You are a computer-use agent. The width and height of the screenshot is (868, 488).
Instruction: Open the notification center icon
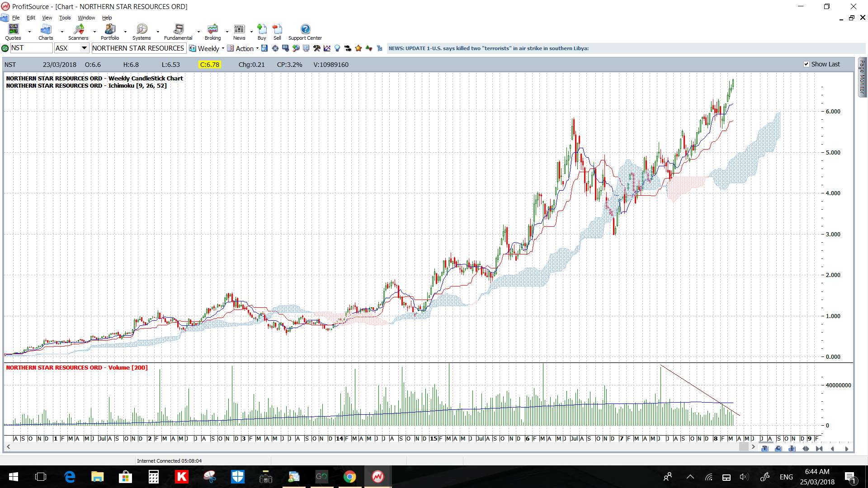pyautogui.click(x=850, y=477)
